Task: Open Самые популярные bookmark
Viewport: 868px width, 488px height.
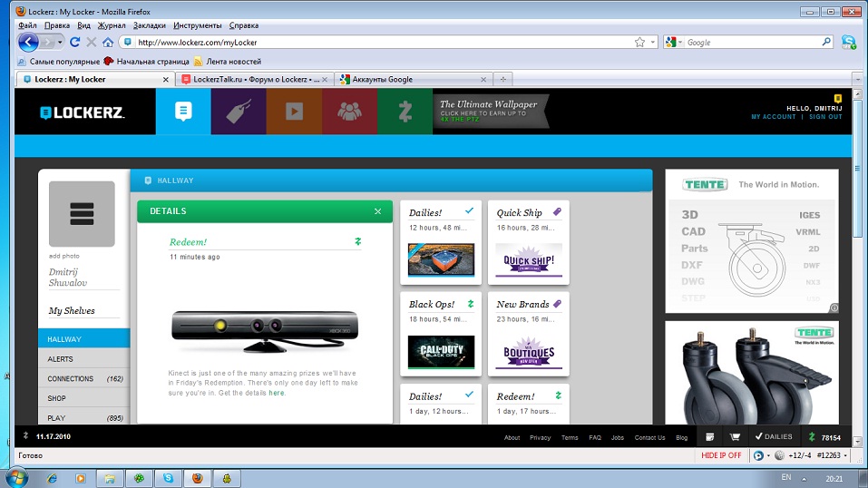Action: (x=59, y=62)
